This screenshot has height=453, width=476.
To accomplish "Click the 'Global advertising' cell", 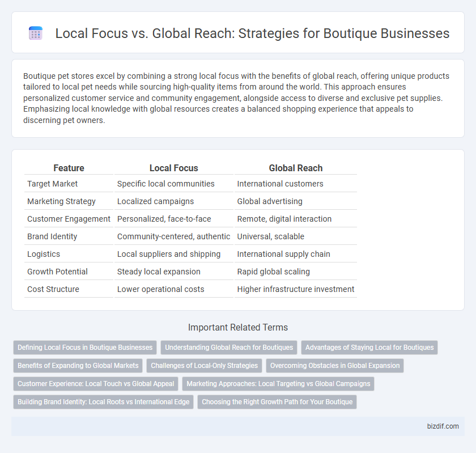I will point(296,201).
